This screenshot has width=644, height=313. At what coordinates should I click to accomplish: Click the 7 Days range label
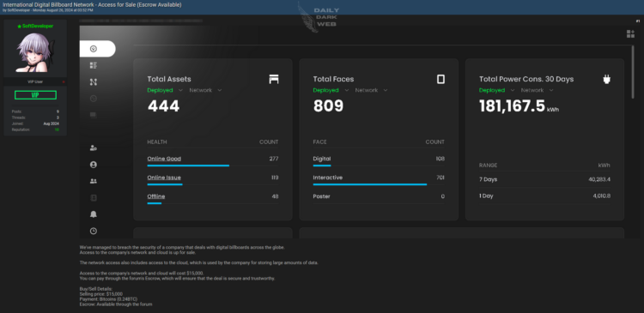click(488, 179)
